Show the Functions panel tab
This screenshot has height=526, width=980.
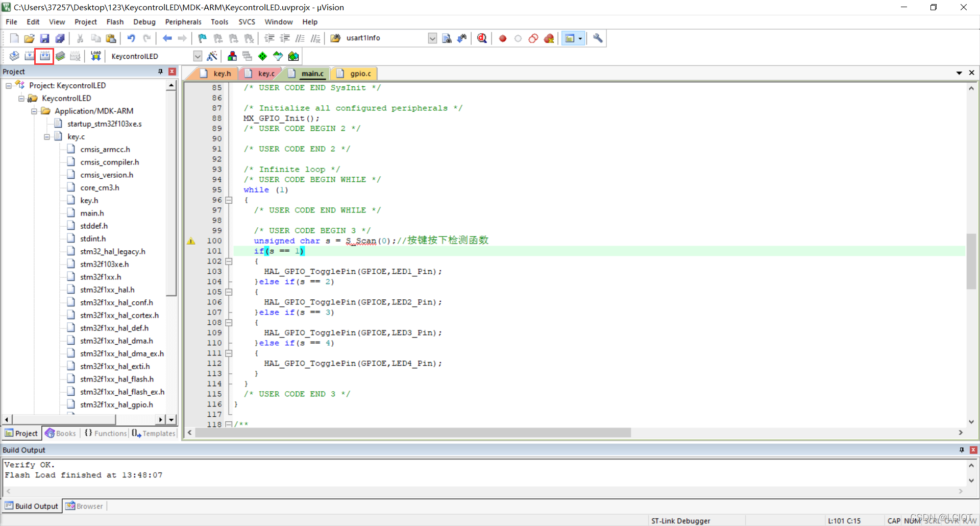pyautogui.click(x=106, y=433)
